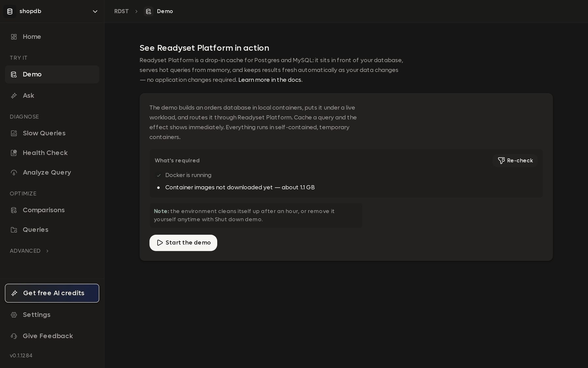Image resolution: width=588 pixels, height=368 pixels.
Task: Open Comparisons
Action: click(x=52, y=210)
